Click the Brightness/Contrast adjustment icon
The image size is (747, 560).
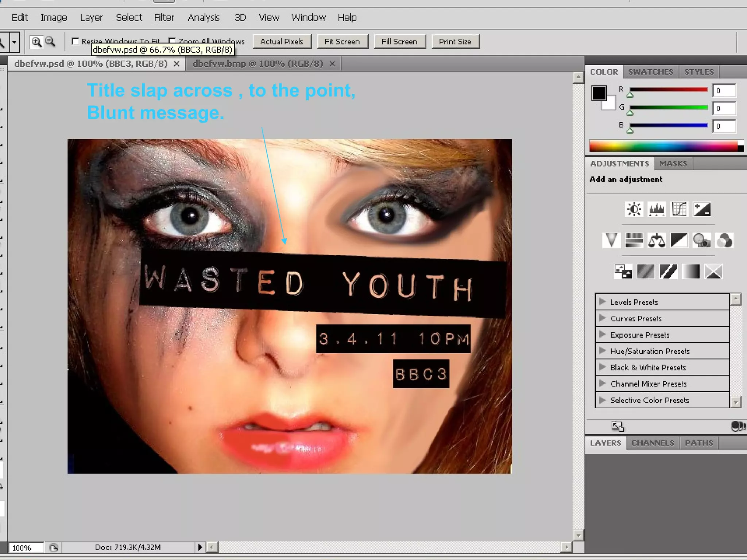(x=634, y=209)
